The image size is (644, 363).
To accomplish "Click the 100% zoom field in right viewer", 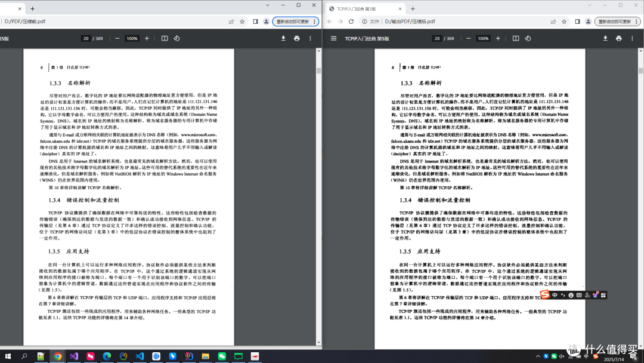I will [x=483, y=38].
